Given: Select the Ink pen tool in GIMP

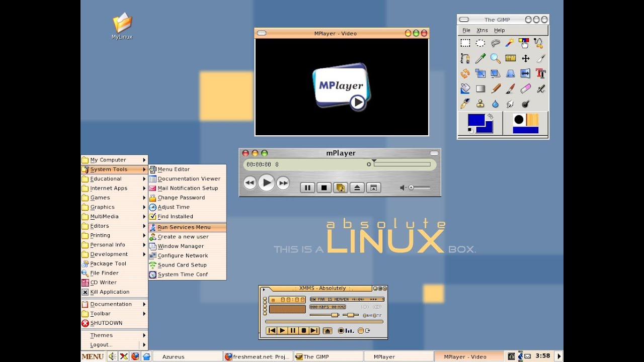Looking at the screenshot, I should point(465,104).
